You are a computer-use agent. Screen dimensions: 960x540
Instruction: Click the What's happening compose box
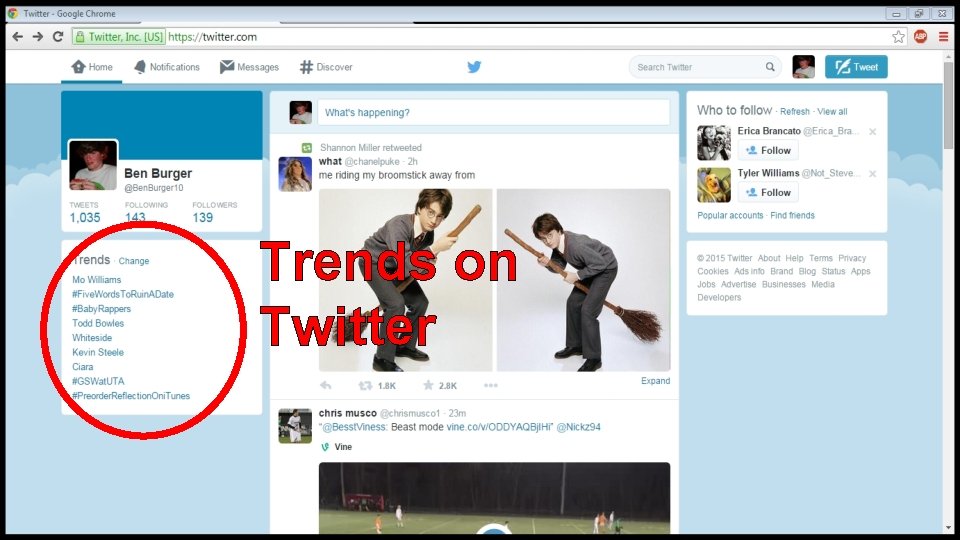coord(493,113)
